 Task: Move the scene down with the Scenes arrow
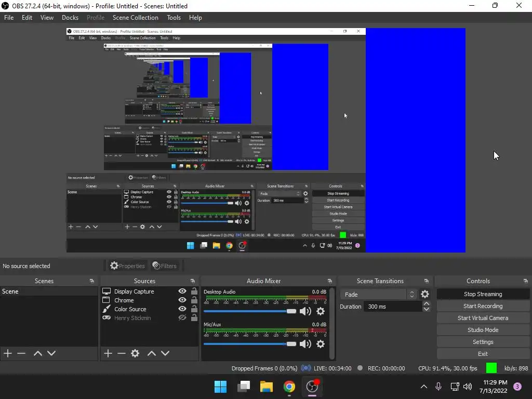[x=51, y=353]
